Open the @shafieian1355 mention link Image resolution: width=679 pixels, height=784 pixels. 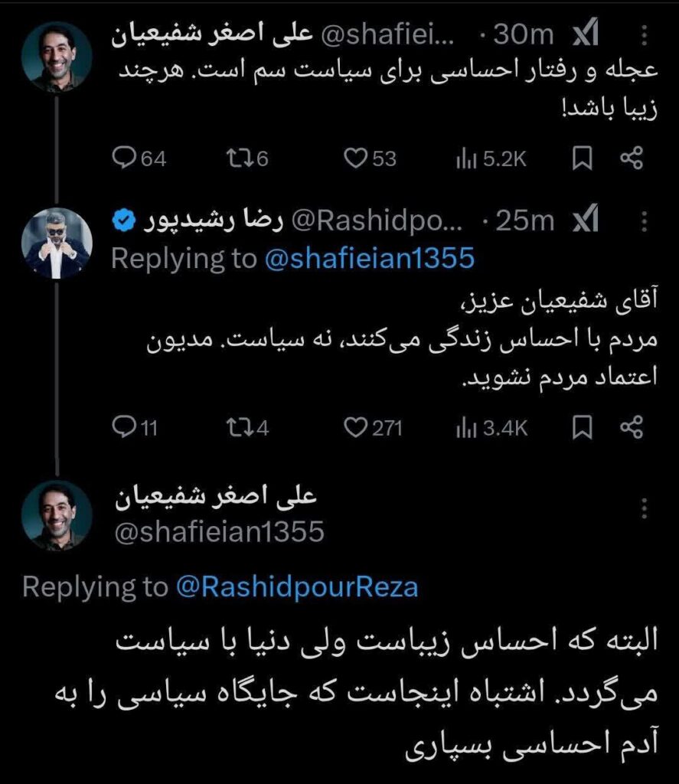pyautogui.click(x=370, y=259)
